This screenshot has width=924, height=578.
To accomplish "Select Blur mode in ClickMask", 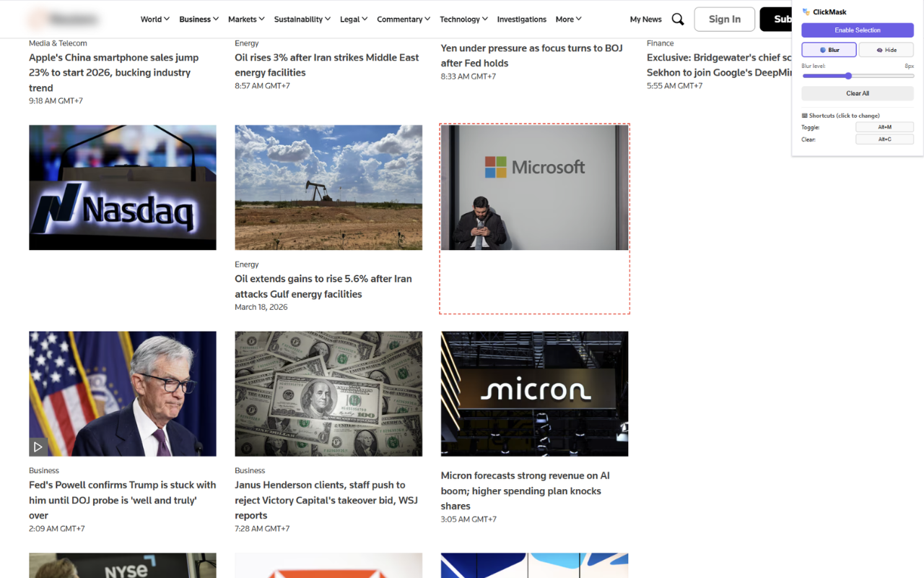I will [829, 50].
